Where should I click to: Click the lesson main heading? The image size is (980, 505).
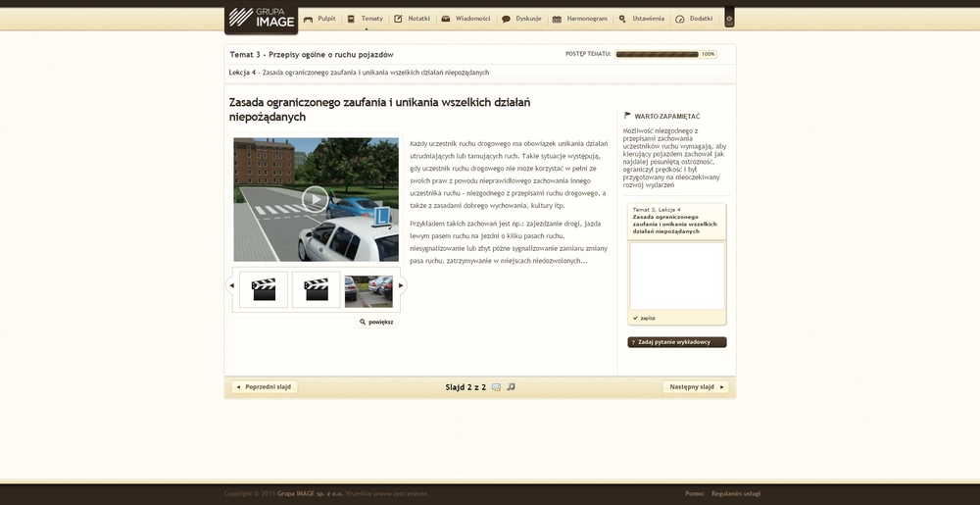[x=379, y=110]
